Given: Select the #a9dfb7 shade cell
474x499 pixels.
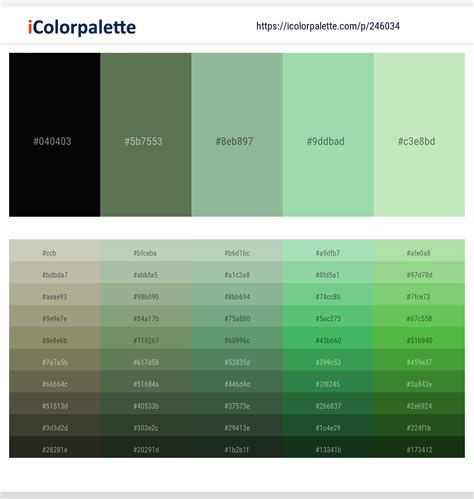Looking at the screenshot, I should (328, 251).
